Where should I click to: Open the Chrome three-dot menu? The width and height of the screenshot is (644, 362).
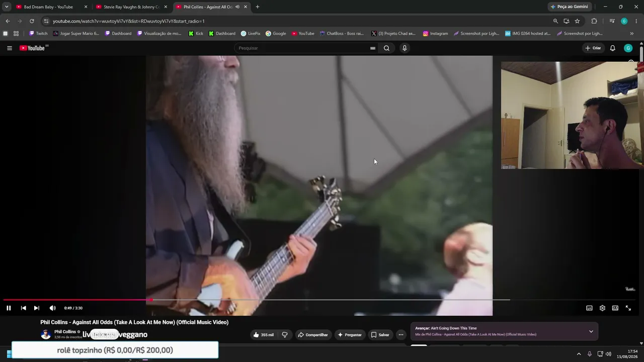coord(636,21)
